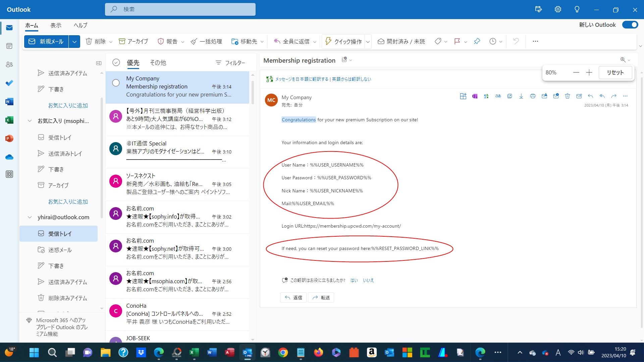Select the My Company message checkbox

(116, 83)
